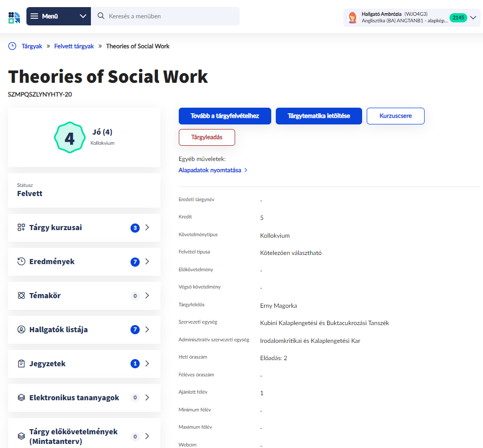483x448 pixels.
Task: Open the Alapadatok nyomtatása link
Action: click(210, 170)
